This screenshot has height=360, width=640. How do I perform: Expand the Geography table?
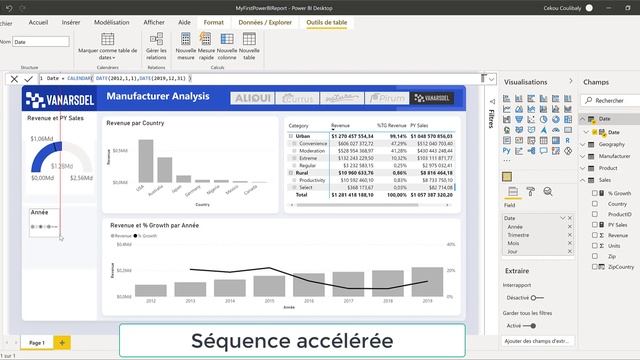(x=582, y=144)
